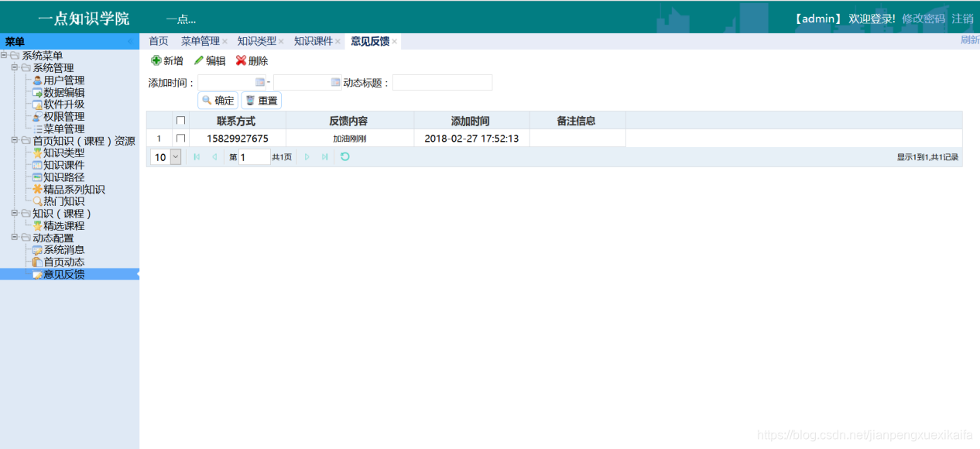Go to the last page arrow
The height and width of the screenshot is (449, 980).
point(324,156)
